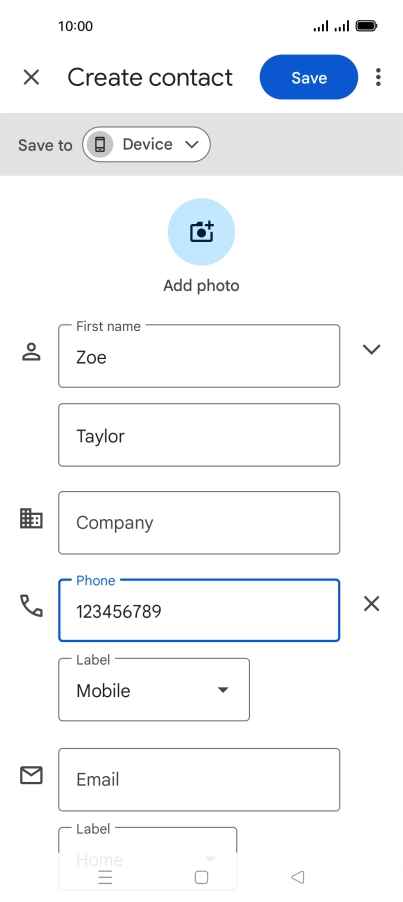This screenshot has height=902, width=403.
Task: Save the new contact
Action: point(309,77)
